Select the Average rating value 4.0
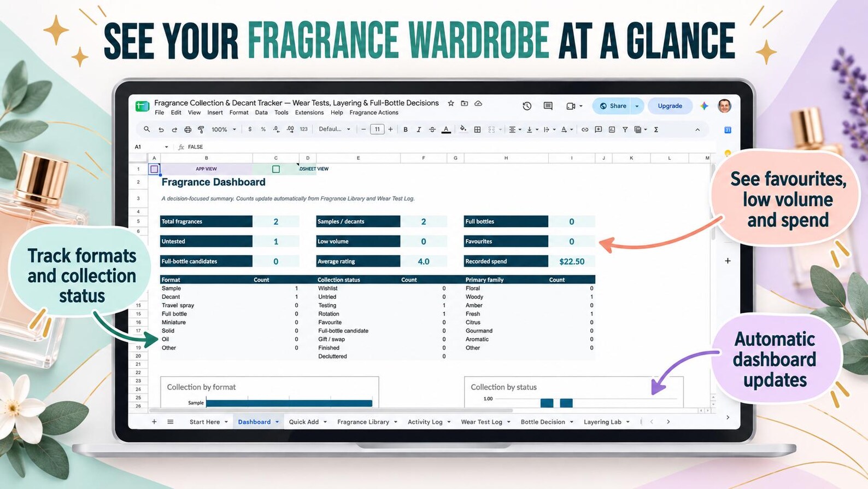Screen dimensions: 868x489 [x=424, y=261]
